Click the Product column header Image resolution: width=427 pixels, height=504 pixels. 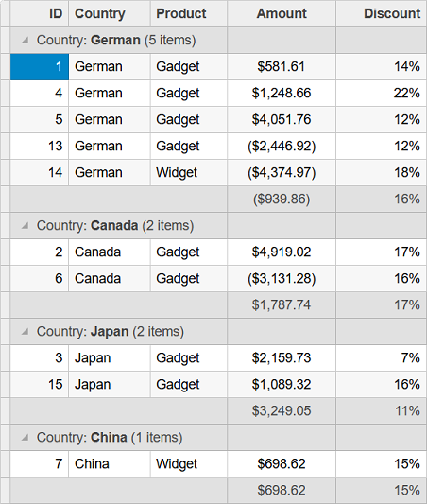pos(189,13)
